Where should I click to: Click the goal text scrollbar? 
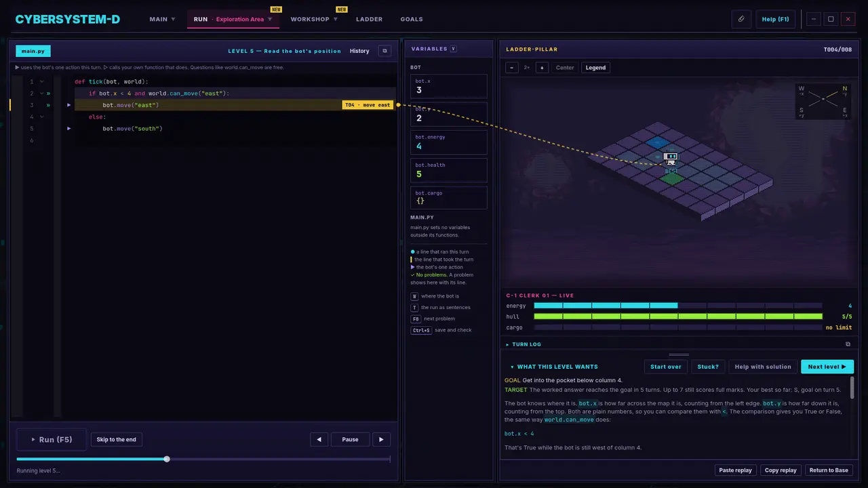tap(852, 388)
